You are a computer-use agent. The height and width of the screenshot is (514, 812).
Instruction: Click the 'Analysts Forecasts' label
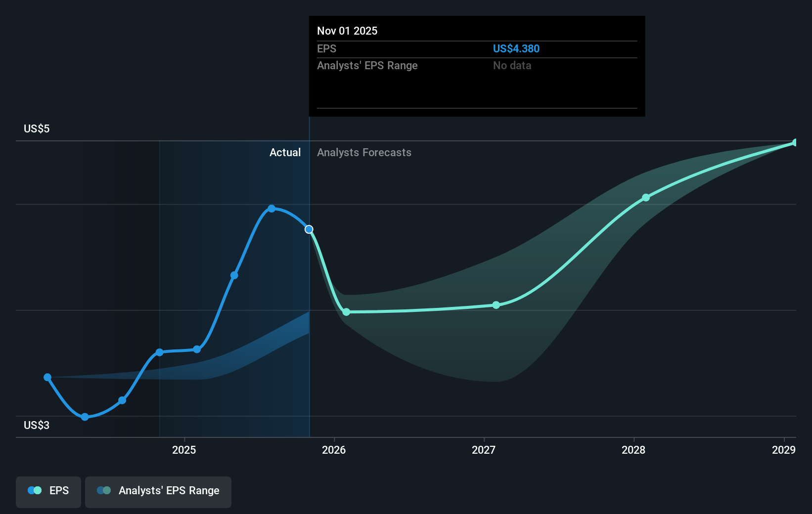pos(364,152)
